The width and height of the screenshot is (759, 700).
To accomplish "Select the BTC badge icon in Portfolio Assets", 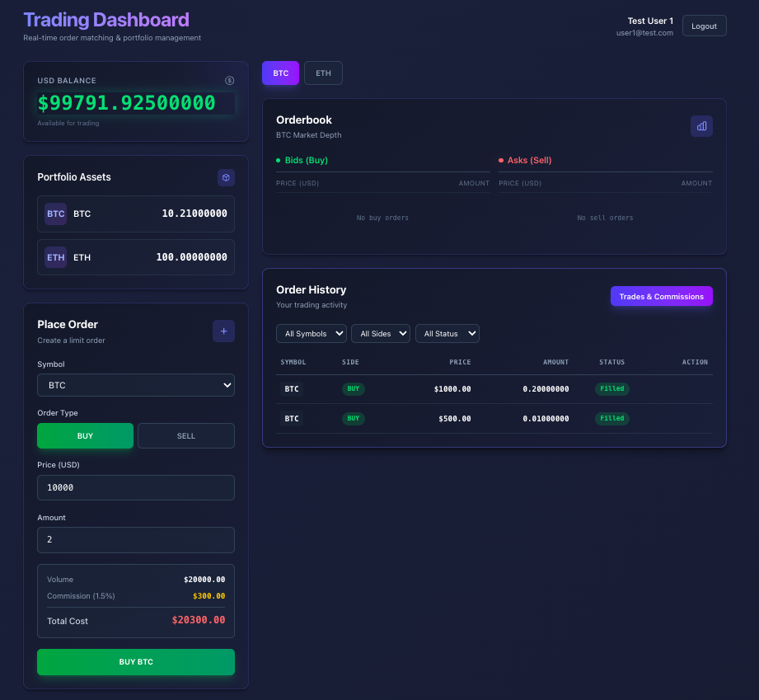I will [55, 214].
